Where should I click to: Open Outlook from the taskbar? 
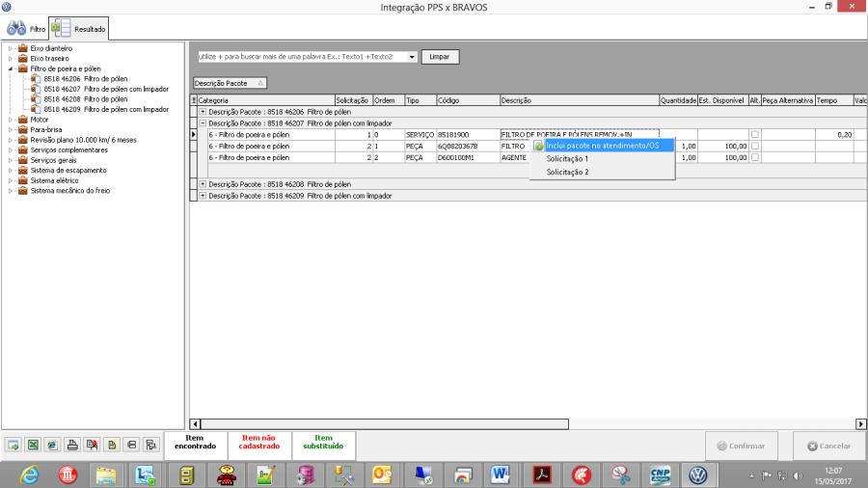(382, 474)
